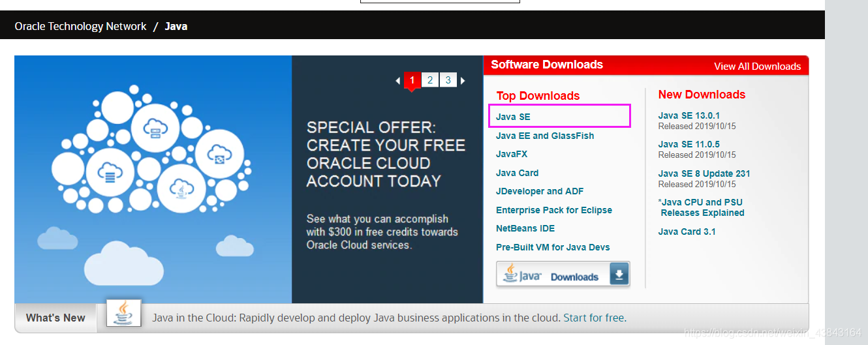The image size is (868, 345).
Task: Open Java SE under Top Downloads
Action: pos(513,117)
